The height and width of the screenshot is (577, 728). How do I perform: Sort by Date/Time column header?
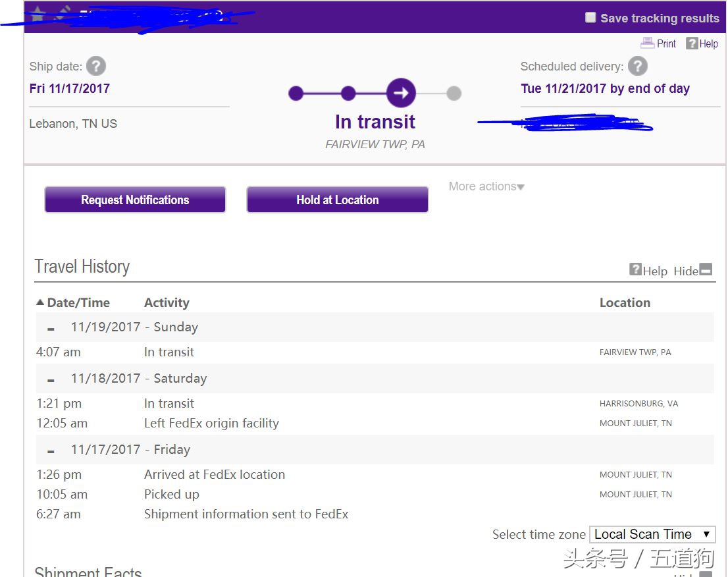73,303
